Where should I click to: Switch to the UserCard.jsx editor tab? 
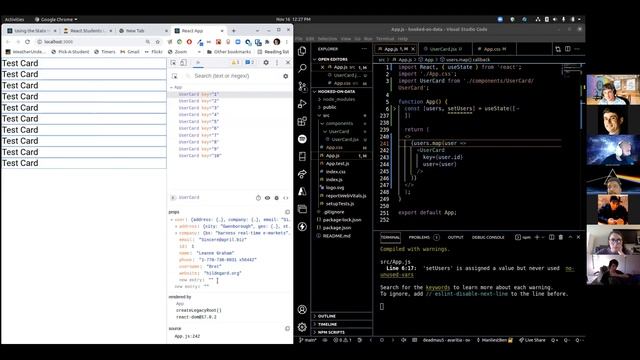[445, 49]
